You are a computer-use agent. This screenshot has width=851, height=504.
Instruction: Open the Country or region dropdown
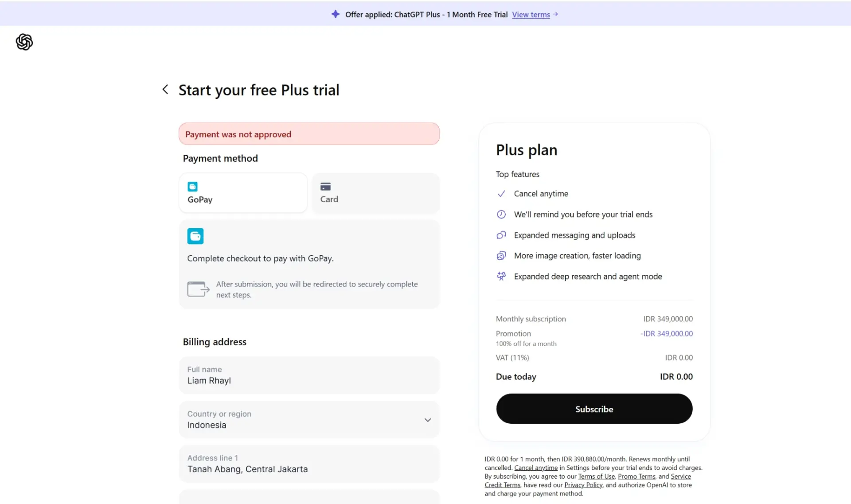point(309,420)
